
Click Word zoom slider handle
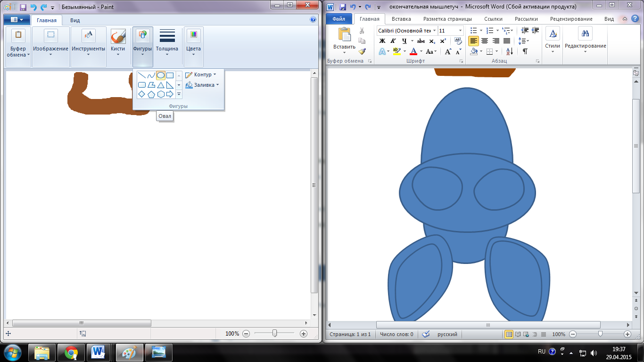click(600, 334)
